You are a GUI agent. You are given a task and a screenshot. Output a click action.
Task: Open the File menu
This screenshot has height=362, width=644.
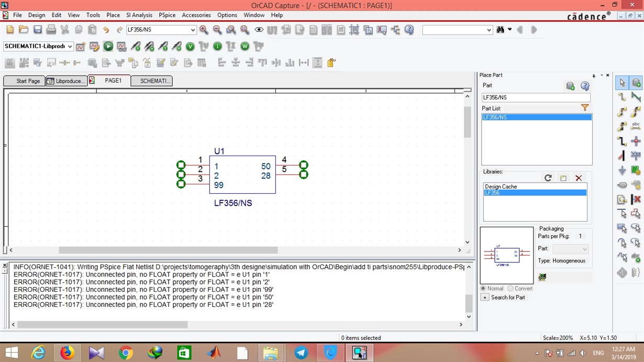pos(17,15)
